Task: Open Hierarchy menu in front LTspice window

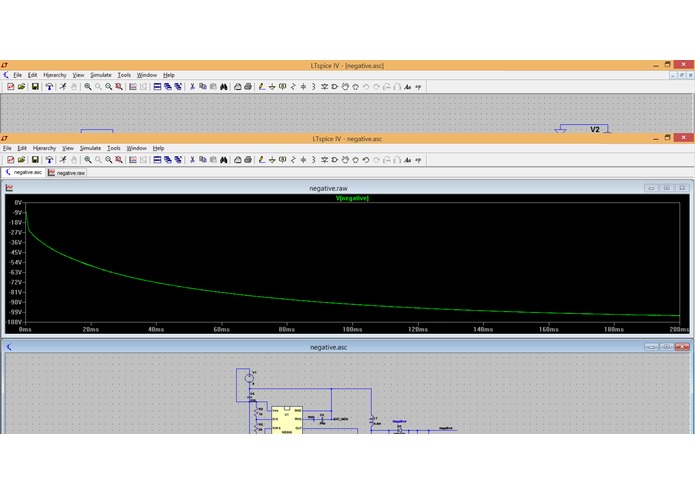Action: click(x=44, y=148)
